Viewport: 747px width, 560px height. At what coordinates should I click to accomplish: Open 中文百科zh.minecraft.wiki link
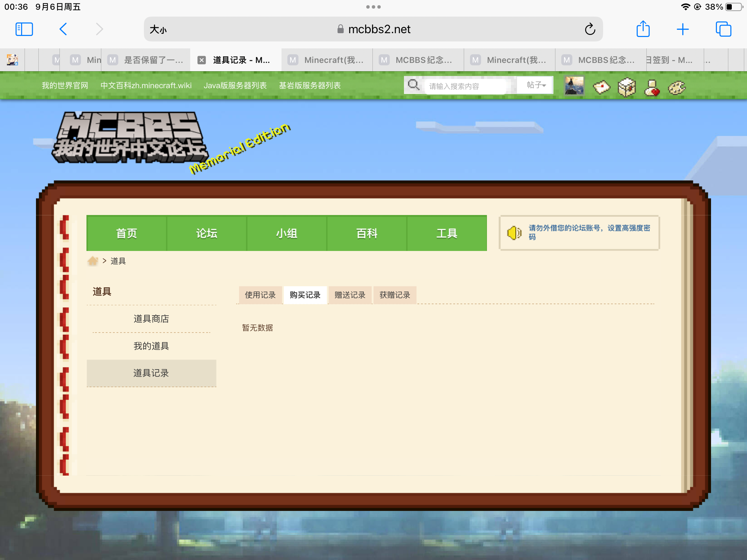tap(146, 85)
